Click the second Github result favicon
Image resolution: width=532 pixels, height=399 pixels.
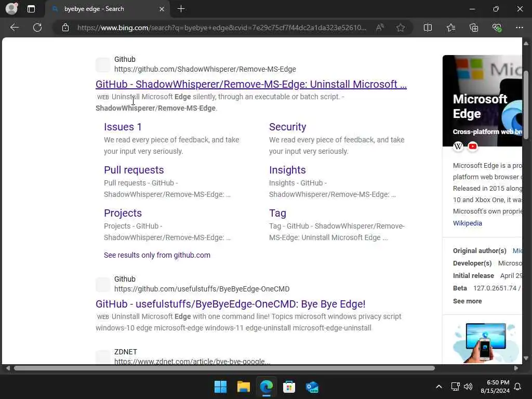click(x=103, y=284)
